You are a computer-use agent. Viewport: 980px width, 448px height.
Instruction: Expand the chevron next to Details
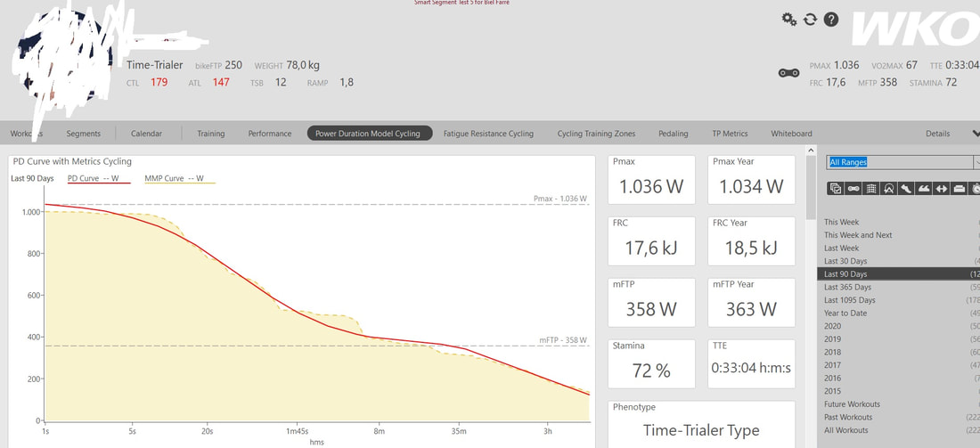(x=976, y=133)
